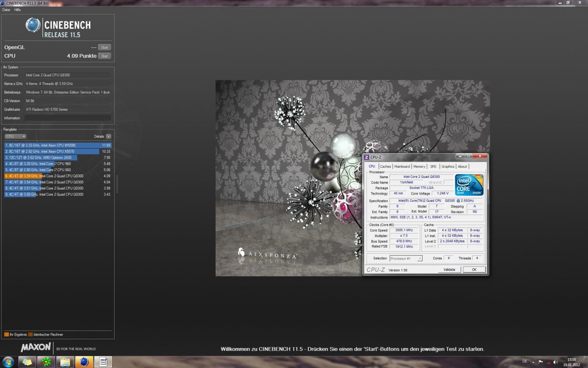Click the Prozessor field Intel Core 2 Quad
The height and width of the screenshot is (368, 588).
pos(68,75)
